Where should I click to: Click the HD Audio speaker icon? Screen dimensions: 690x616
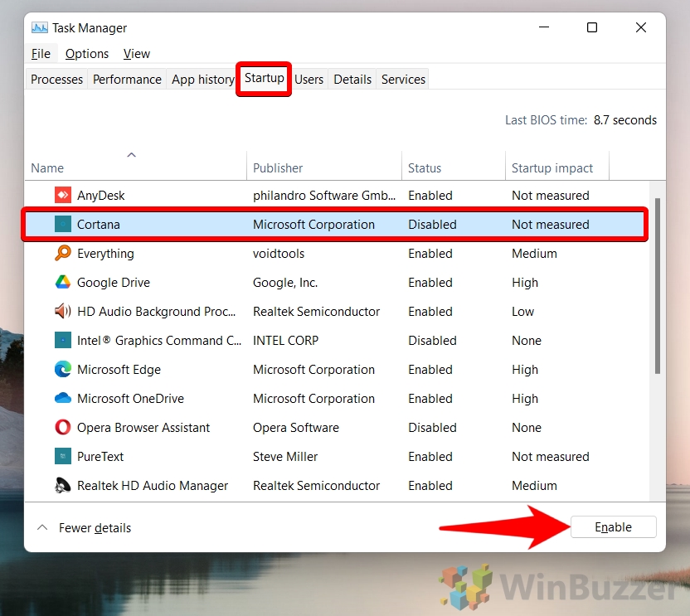(63, 312)
